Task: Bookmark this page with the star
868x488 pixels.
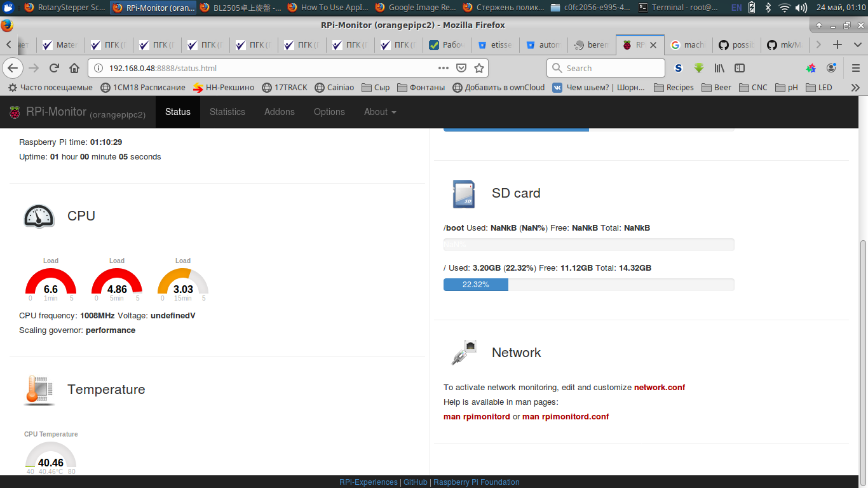Action: tap(479, 68)
